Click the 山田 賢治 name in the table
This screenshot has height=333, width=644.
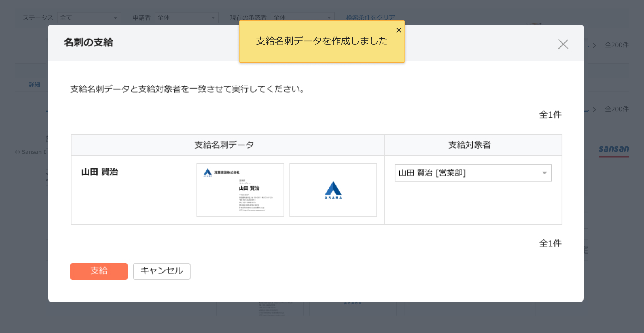pos(99,172)
